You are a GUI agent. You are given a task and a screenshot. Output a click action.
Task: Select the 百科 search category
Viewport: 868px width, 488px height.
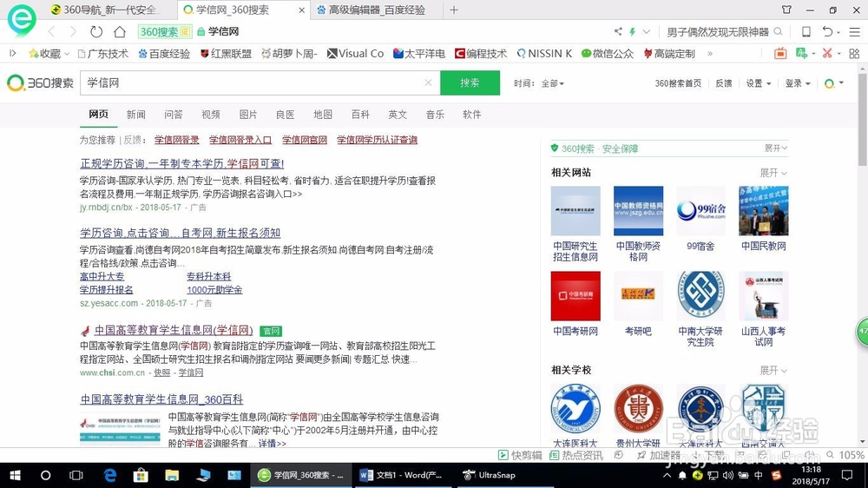[360, 115]
